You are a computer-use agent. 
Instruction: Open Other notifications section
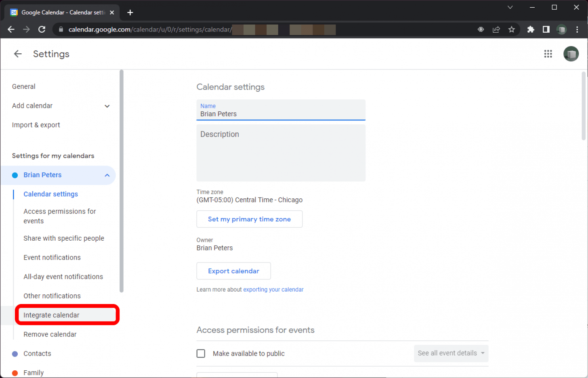52,296
